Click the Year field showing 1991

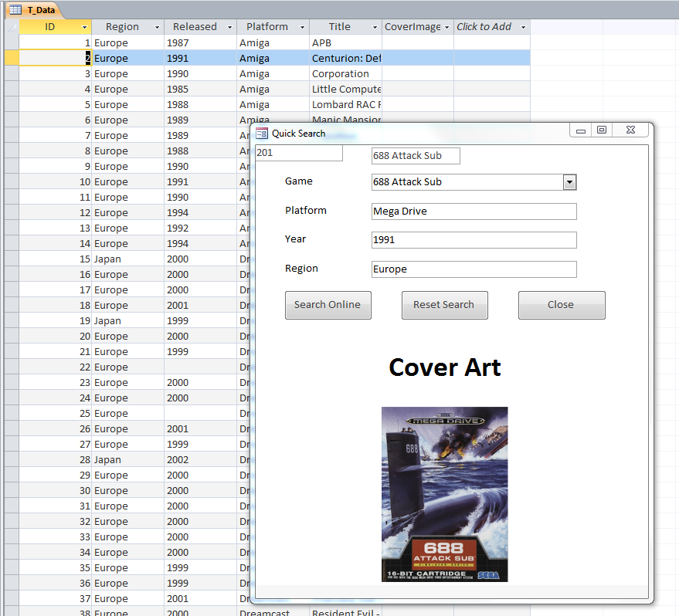[474, 239]
